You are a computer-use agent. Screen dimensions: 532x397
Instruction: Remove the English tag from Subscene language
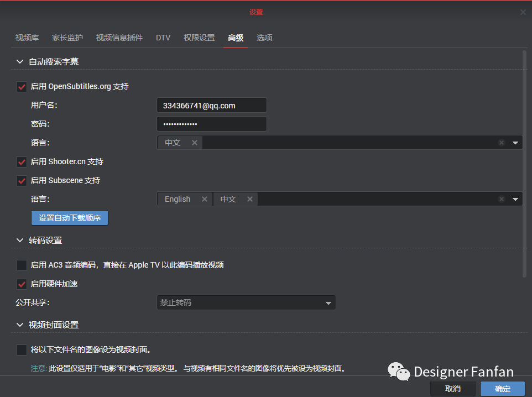click(x=205, y=199)
